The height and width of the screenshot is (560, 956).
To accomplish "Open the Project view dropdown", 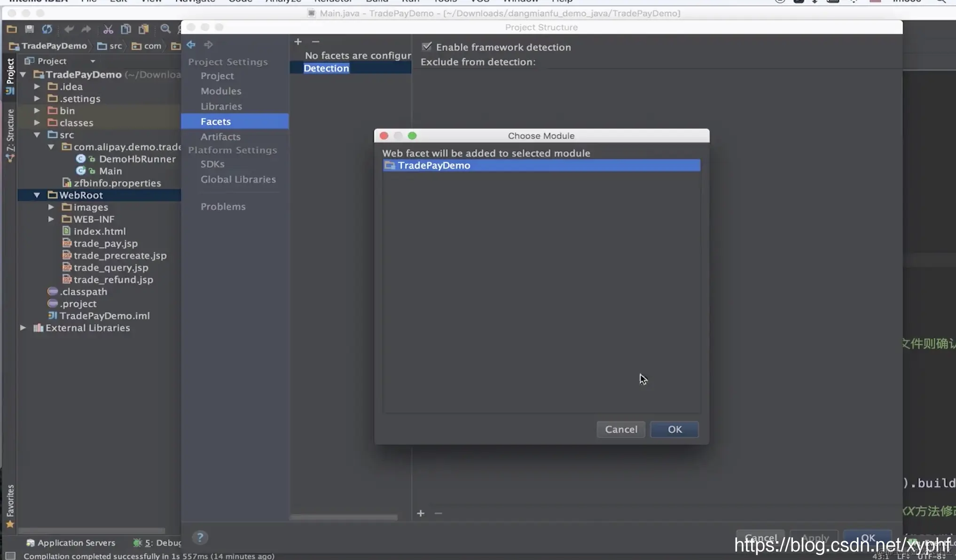I will point(93,61).
